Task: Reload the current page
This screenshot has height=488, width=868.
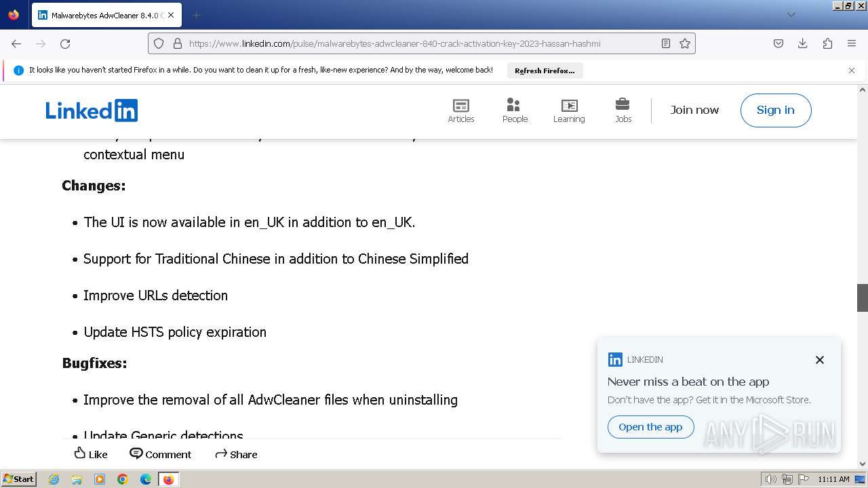Action: tap(65, 43)
